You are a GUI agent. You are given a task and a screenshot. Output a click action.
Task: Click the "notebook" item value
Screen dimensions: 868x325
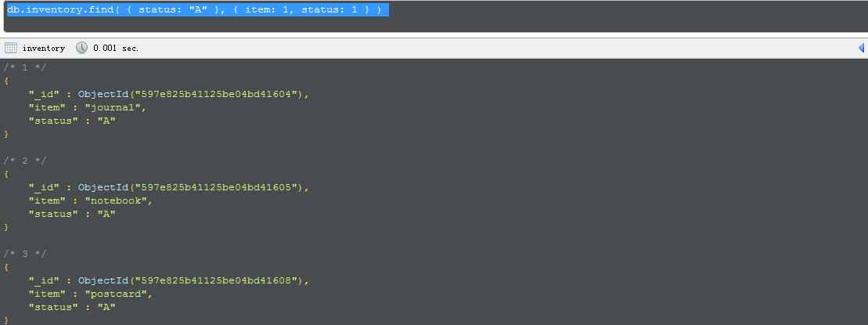point(116,200)
